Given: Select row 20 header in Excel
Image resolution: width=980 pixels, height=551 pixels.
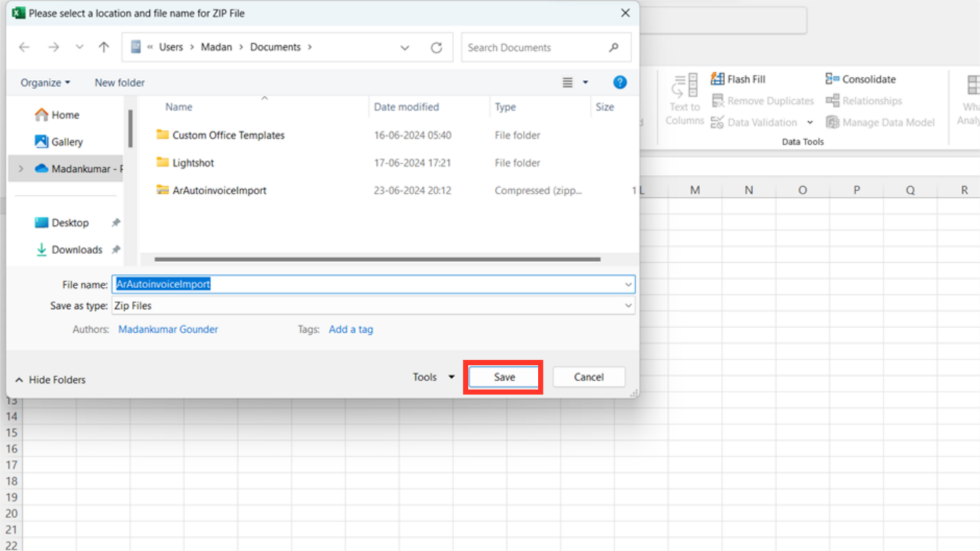Looking at the screenshot, I should pyautogui.click(x=12, y=513).
